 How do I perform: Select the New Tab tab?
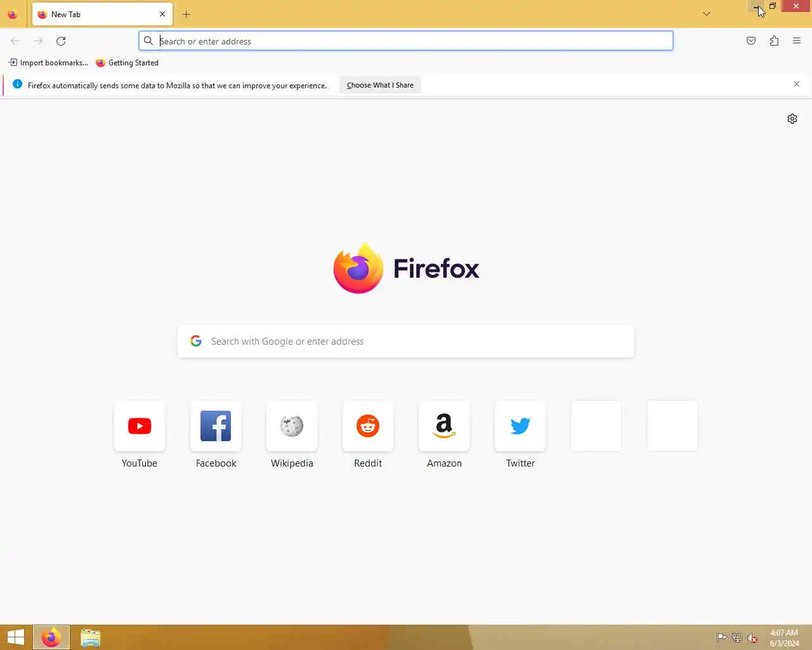tap(101, 14)
